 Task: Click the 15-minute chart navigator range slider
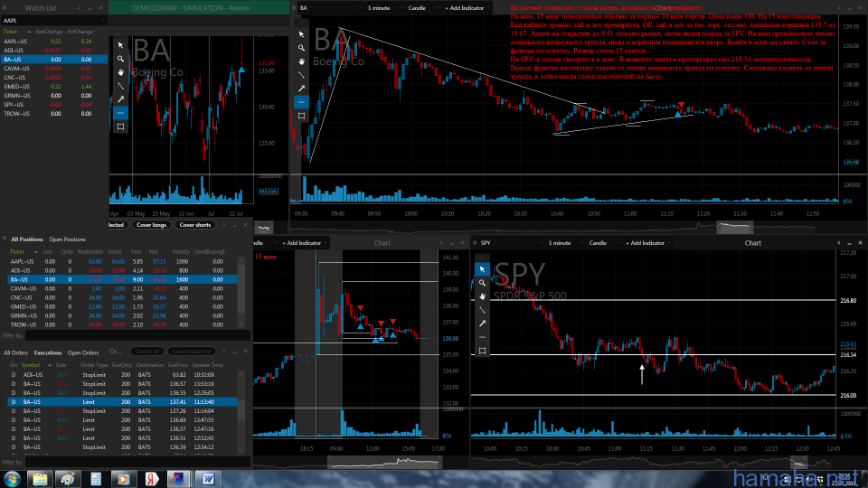coord(383,462)
